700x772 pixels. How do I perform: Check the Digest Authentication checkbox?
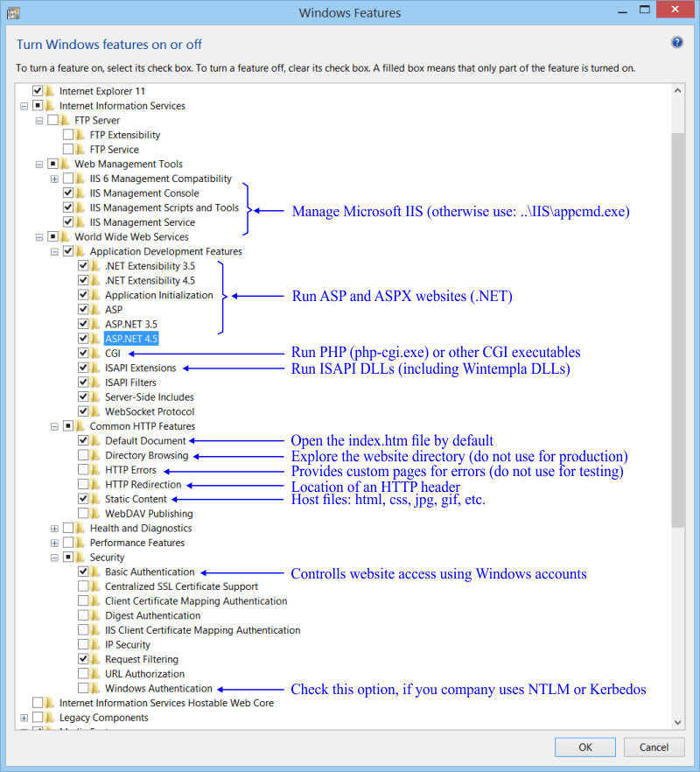[x=83, y=615]
